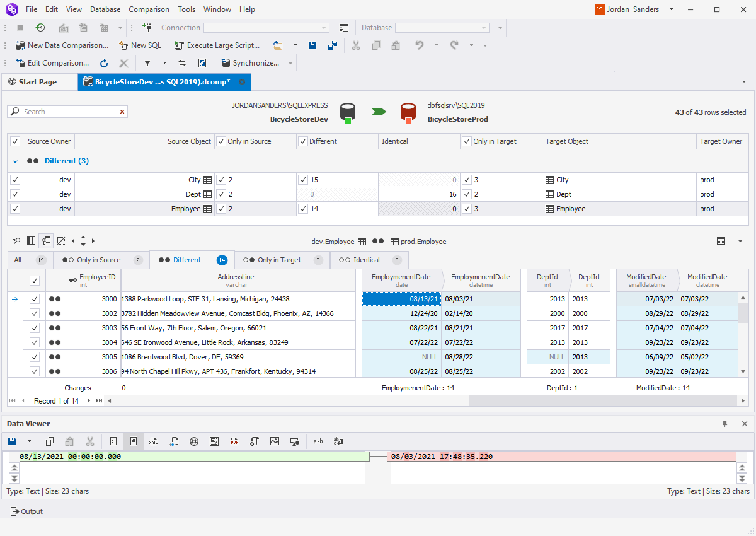Click the Synchronize button

point(249,63)
